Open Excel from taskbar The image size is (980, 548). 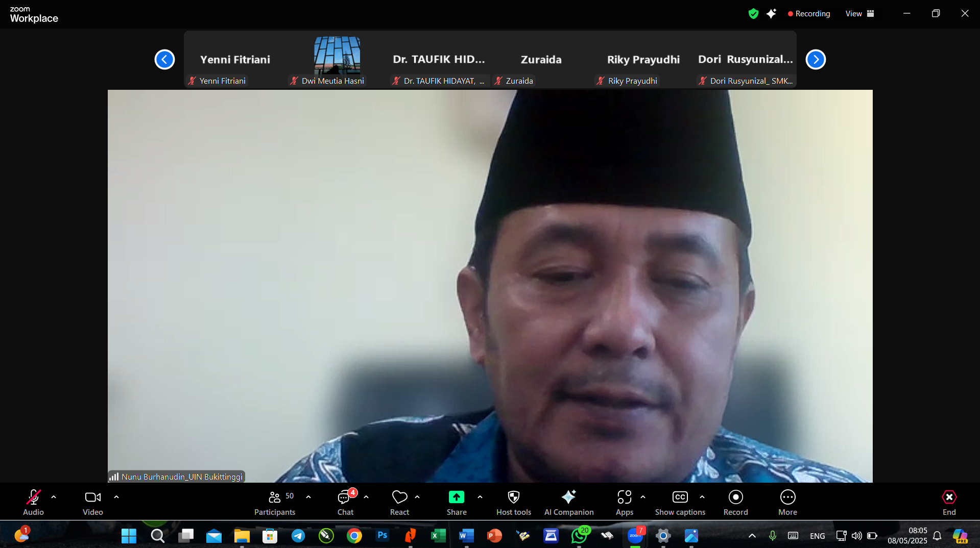point(438,536)
